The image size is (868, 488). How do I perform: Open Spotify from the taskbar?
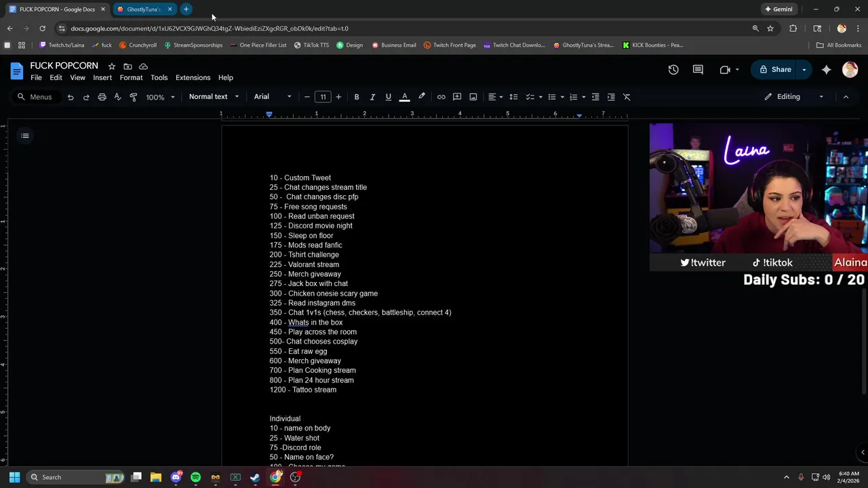tap(196, 477)
